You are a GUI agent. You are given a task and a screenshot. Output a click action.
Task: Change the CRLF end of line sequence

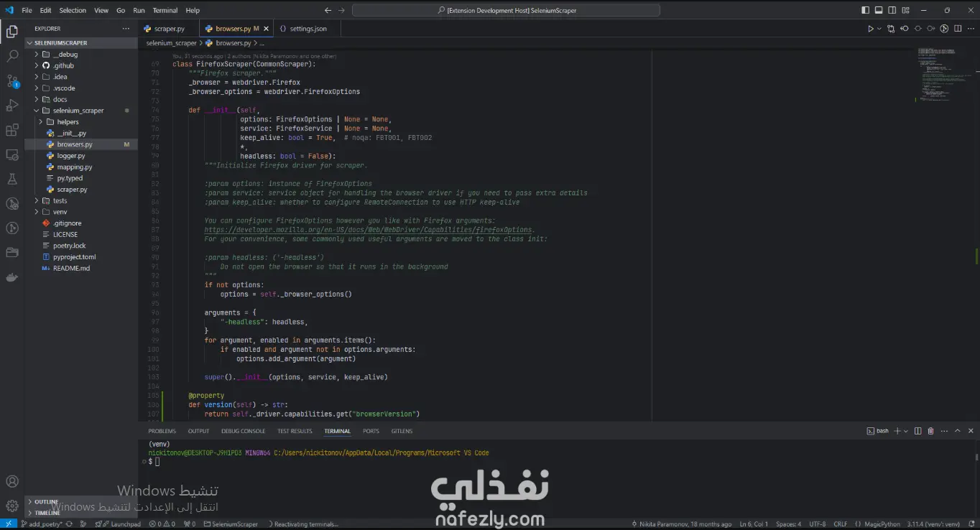point(840,524)
